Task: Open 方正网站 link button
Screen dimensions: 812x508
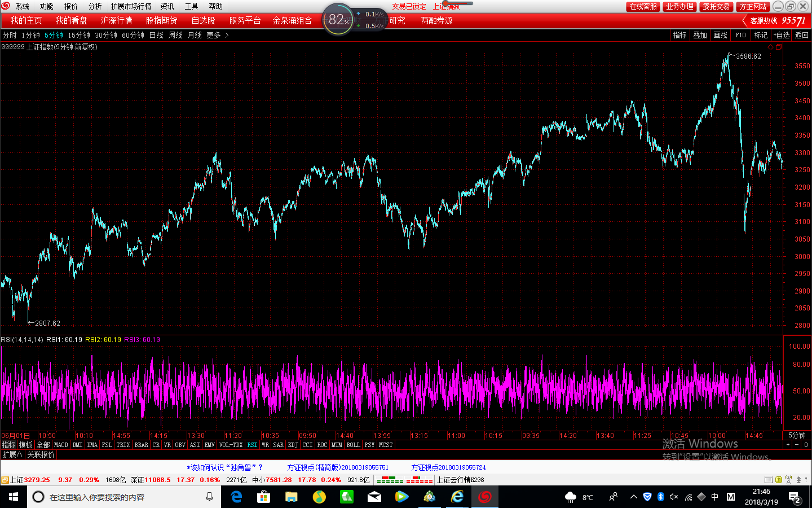Action: 753,6
